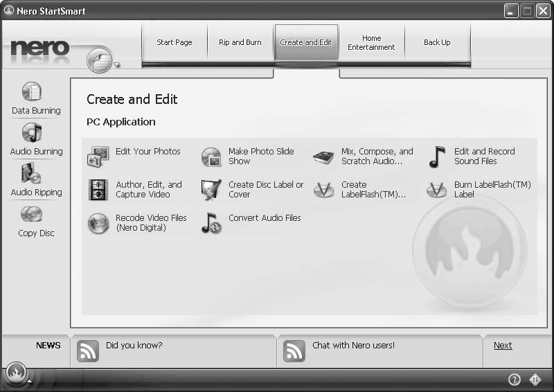Open Author, Edit, and Capture Video
Viewport: 554px width, 392px height.
(98, 190)
